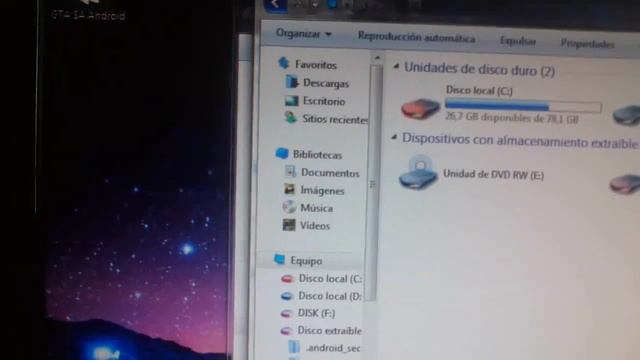
Task: Click the C: drive capacity bar
Action: pyautogui.click(x=523, y=106)
